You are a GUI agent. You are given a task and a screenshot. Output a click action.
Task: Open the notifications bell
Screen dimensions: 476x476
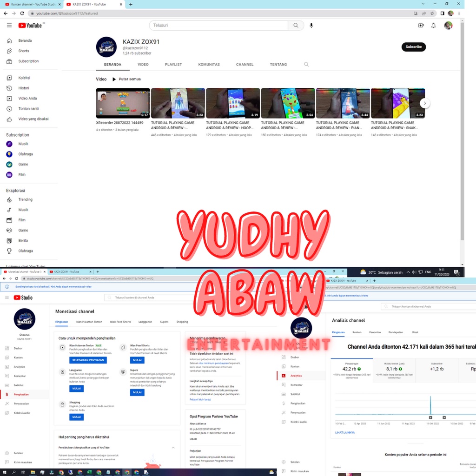434,26
